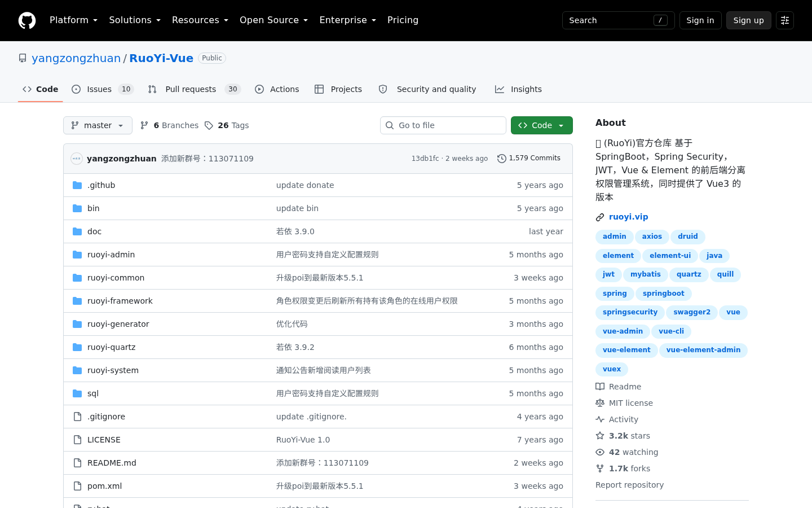Click the eye icon beside 42 watching

click(600, 452)
